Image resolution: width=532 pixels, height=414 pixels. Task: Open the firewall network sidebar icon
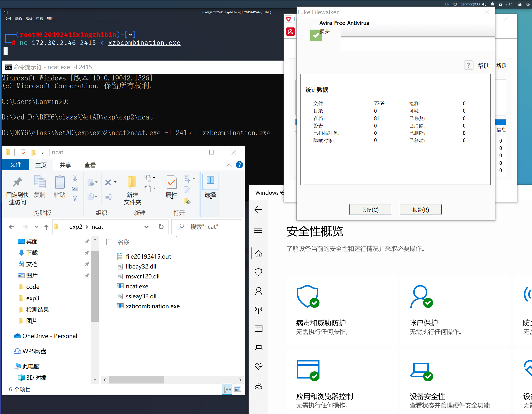pos(258,310)
